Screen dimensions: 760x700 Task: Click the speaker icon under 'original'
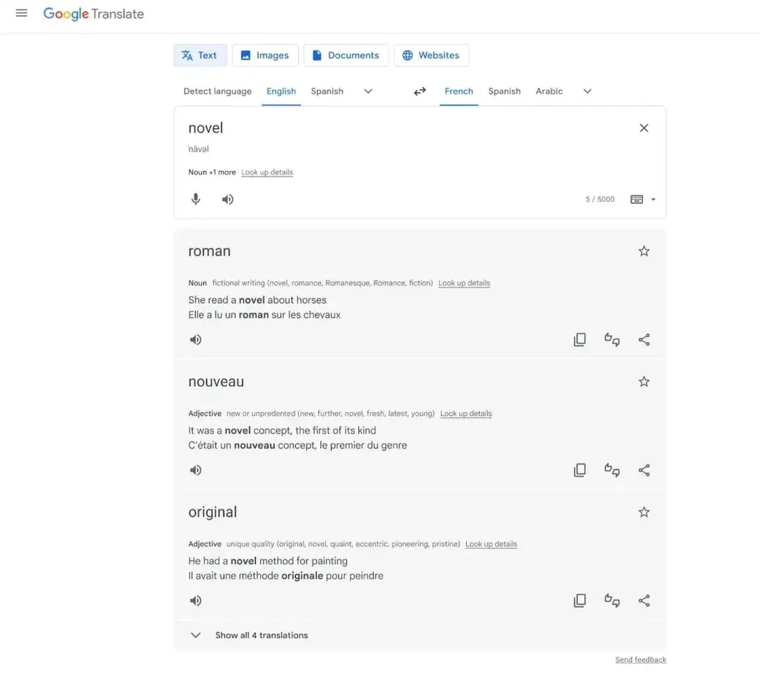(x=195, y=600)
